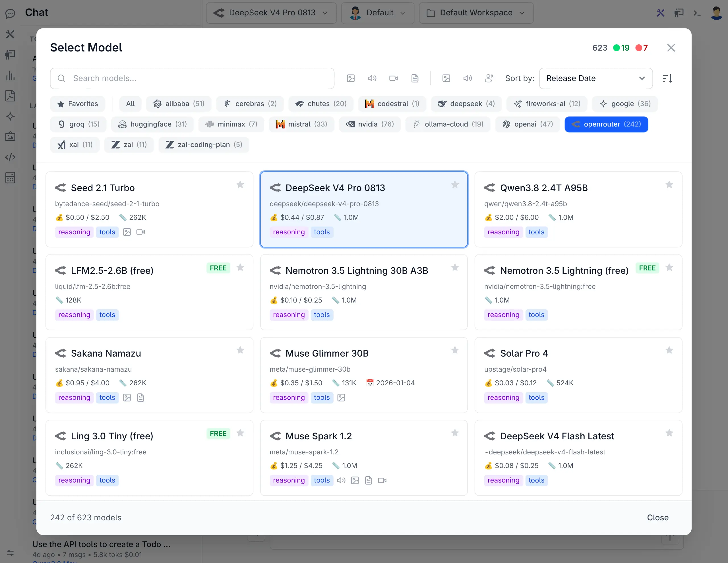This screenshot has width=728, height=563.
Task: Open the statistics bar chart sidebar icon
Action: [x=10, y=75]
